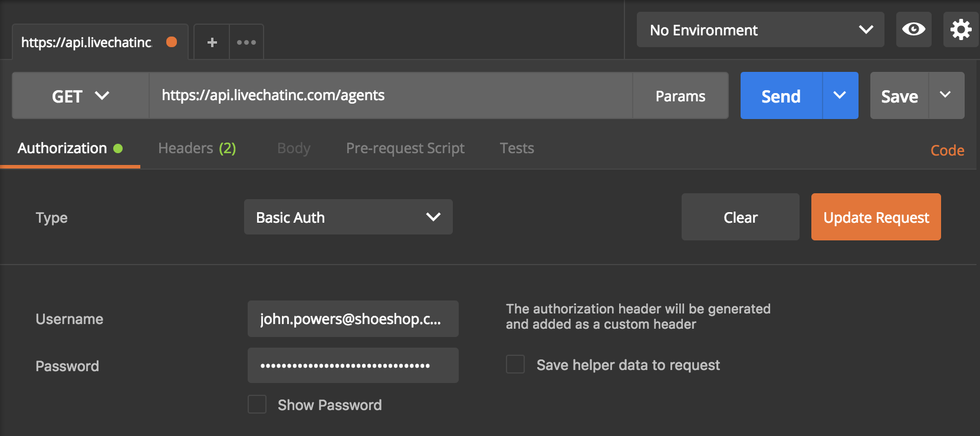Click the Params button
This screenshot has height=436, width=980.
point(680,96)
